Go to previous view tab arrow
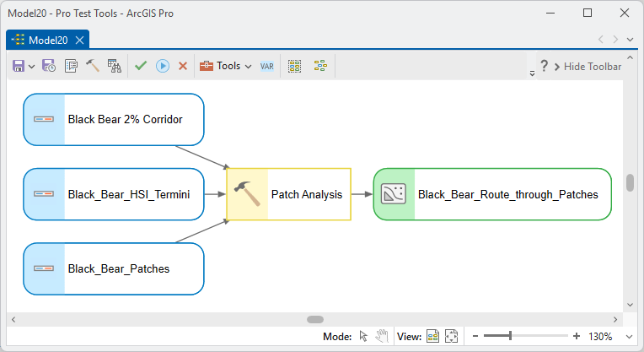The width and height of the screenshot is (644, 352). 600,40
